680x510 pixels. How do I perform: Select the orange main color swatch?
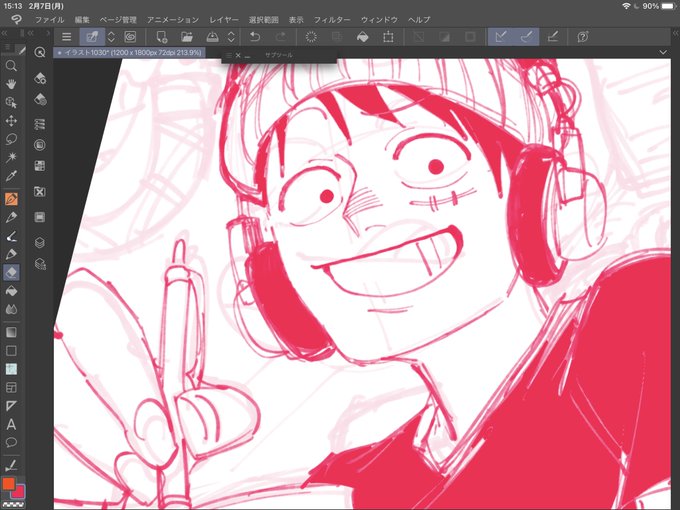click(9, 484)
